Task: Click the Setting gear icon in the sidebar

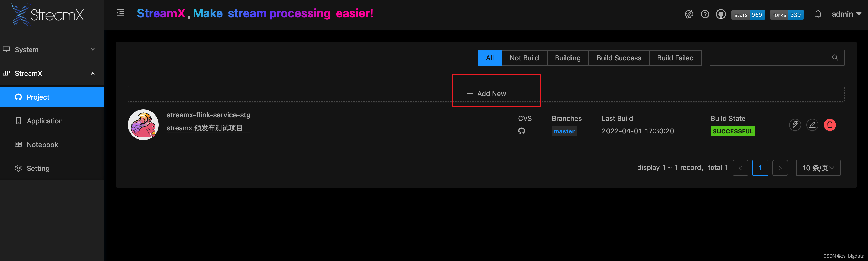Action: coord(18,168)
